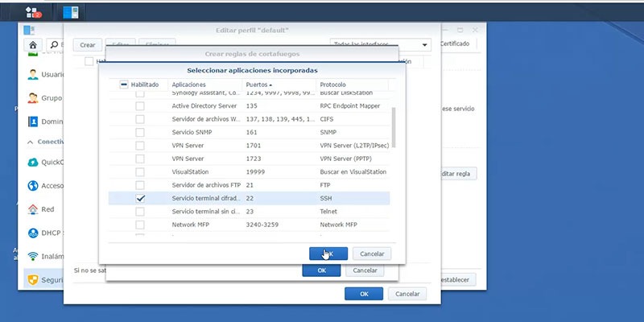The height and width of the screenshot is (322, 644).
Task: Open the Acceso externo globe icon
Action: tap(33, 186)
